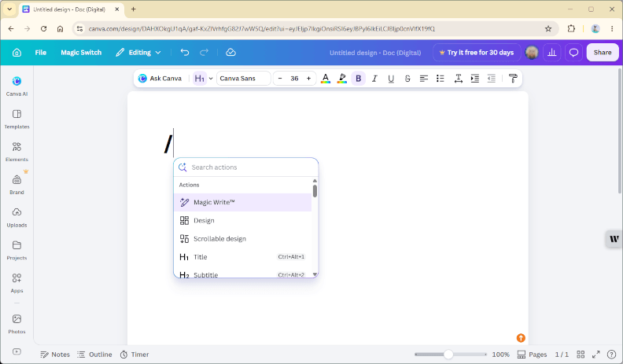Viewport: 623px width, 364px height.
Task: Click the Ask Canva button
Action: click(x=160, y=78)
